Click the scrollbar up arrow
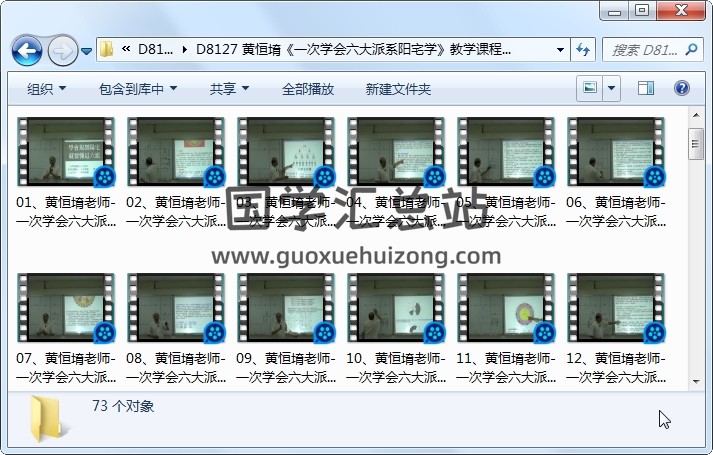Image resolution: width=713 pixels, height=455 pixels. (x=696, y=115)
